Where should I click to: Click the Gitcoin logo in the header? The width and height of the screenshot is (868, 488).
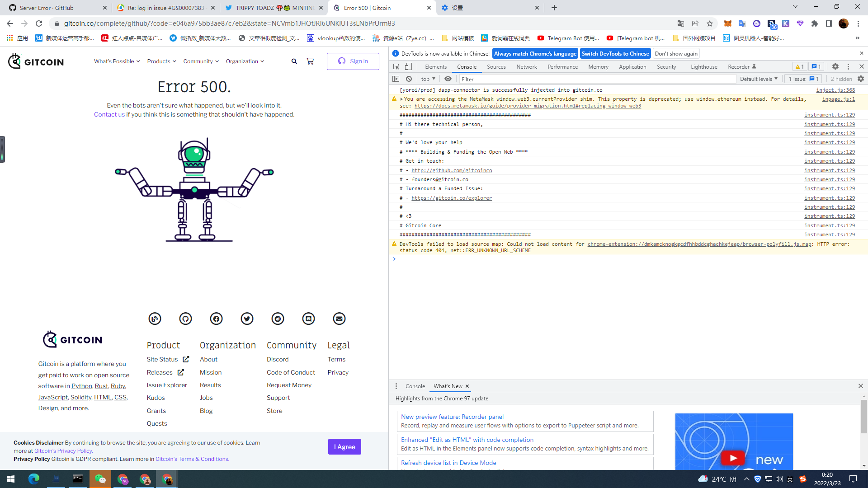[x=36, y=61]
